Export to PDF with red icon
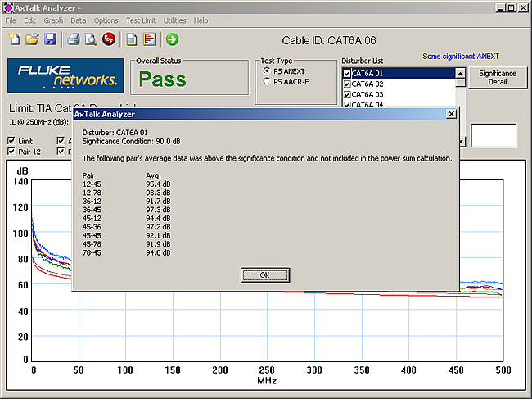 (109, 39)
